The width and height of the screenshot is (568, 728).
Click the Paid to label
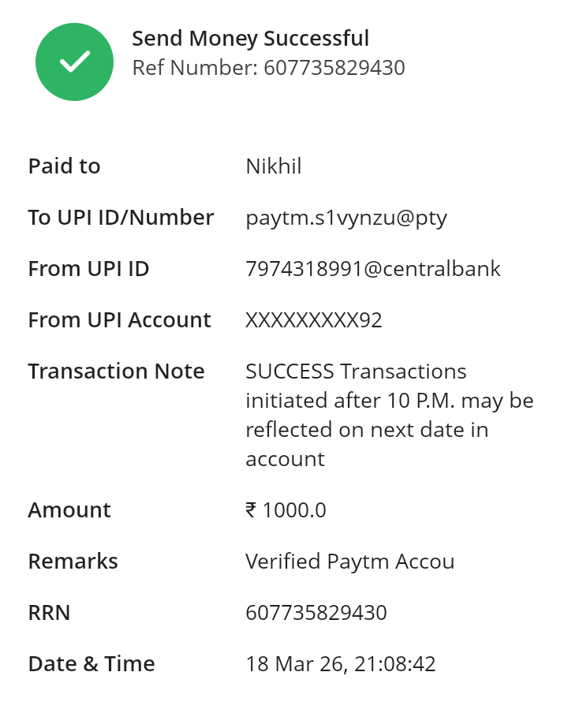[64, 166]
